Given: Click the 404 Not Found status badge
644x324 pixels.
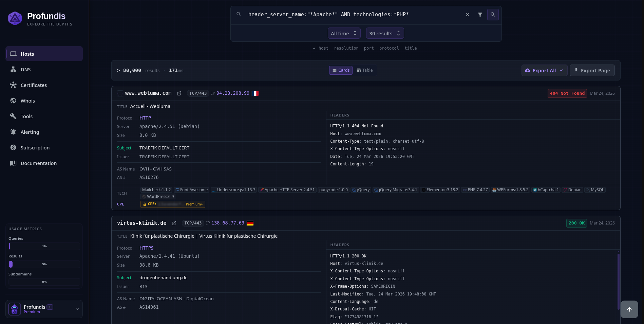Looking at the screenshot, I should (567, 93).
